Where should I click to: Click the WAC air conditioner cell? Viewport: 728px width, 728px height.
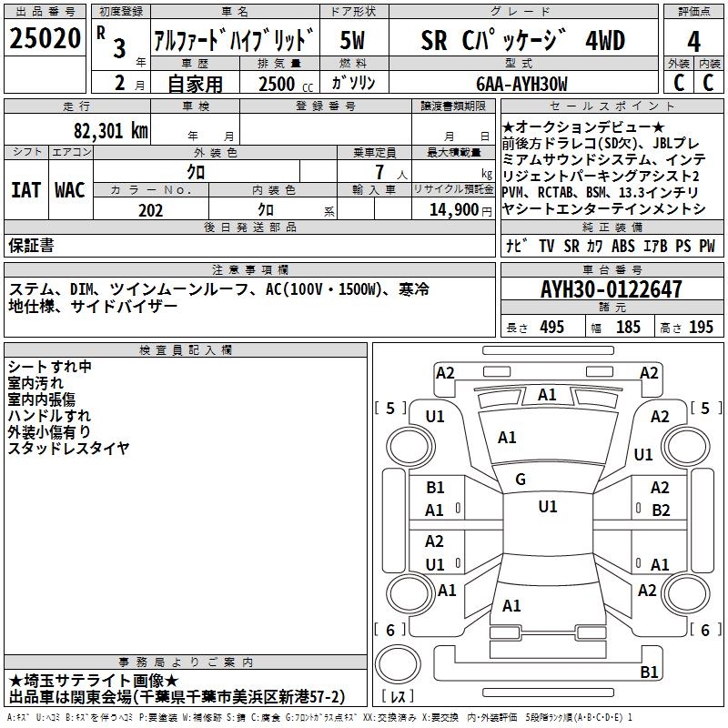pyautogui.click(x=70, y=189)
